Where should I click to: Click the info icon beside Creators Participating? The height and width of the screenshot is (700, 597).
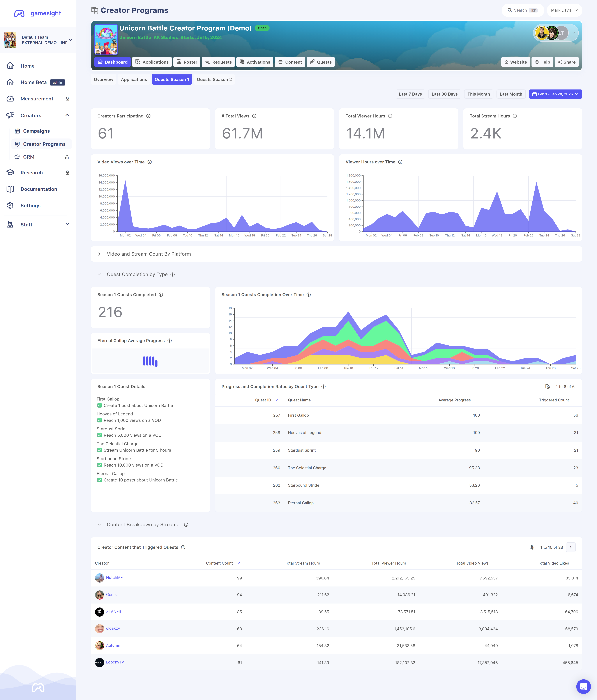click(148, 116)
